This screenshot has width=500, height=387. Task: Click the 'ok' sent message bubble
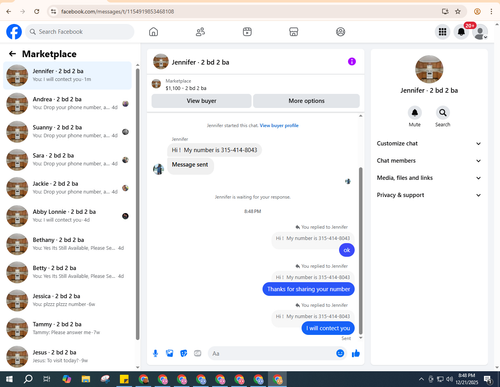click(347, 250)
